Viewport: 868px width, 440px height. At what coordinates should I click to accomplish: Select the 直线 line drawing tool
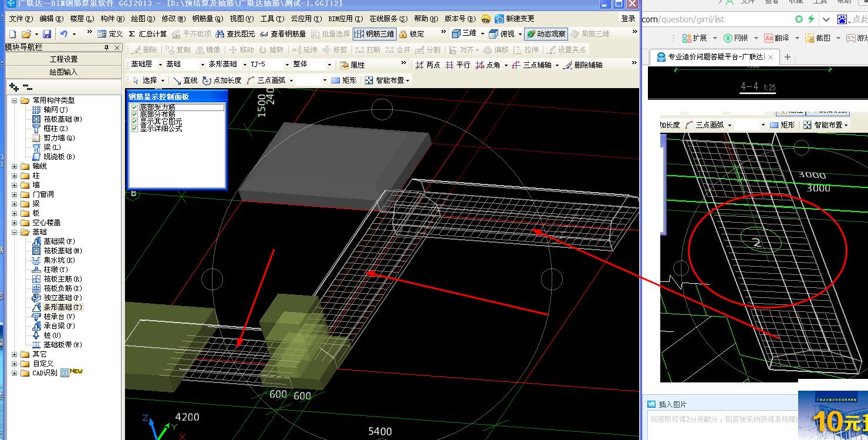pyautogui.click(x=185, y=80)
